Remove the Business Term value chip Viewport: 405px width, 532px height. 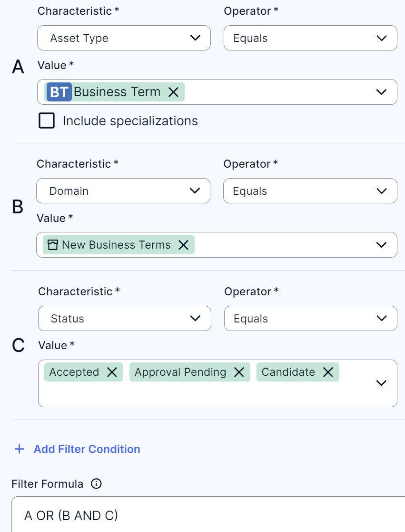(x=174, y=92)
